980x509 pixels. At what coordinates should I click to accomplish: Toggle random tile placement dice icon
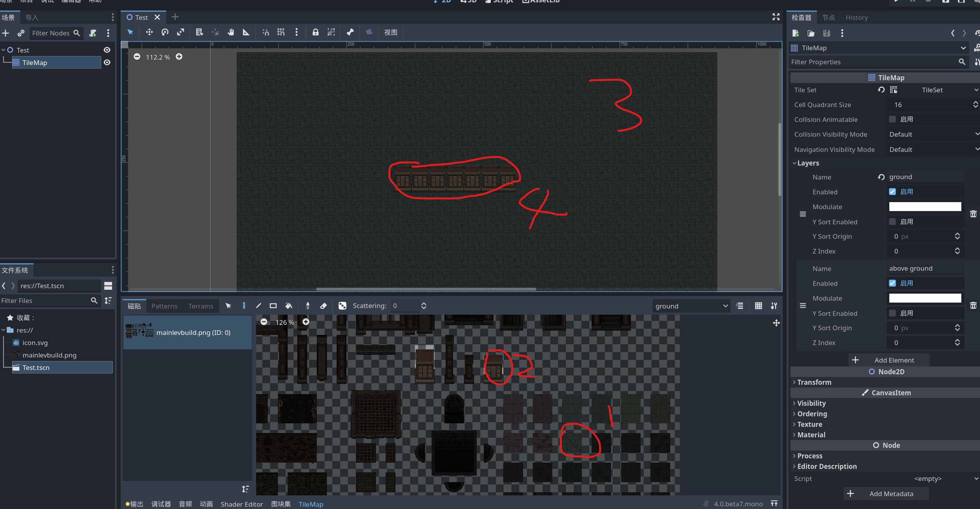tap(342, 306)
